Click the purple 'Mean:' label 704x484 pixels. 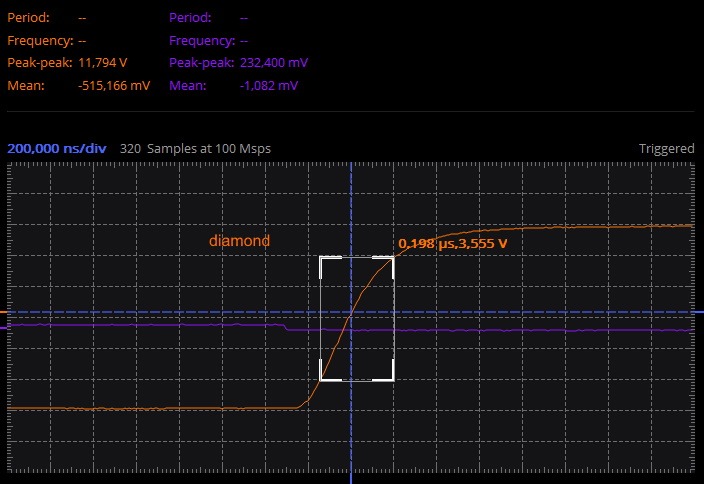pos(187,85)
